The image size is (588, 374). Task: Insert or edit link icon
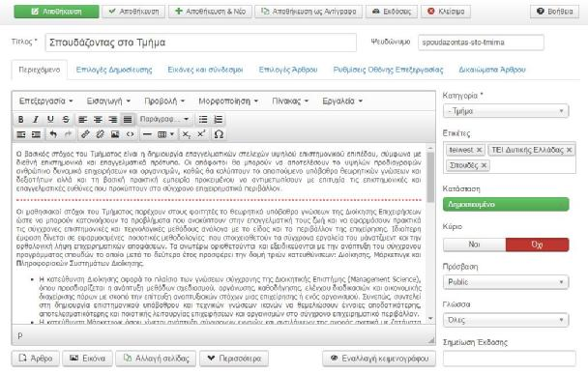click(x=85, y=134)
